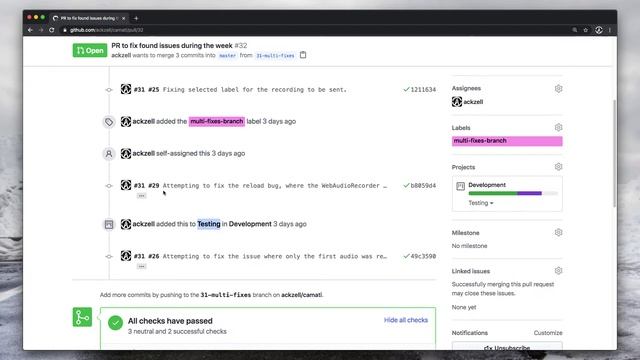Click Customize next to Notifications

[x=548, y=333]
